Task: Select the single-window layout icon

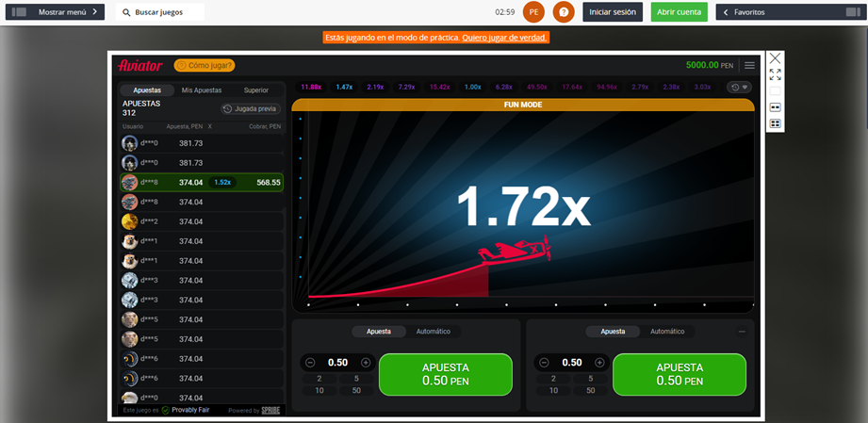Action: point(775,90)
